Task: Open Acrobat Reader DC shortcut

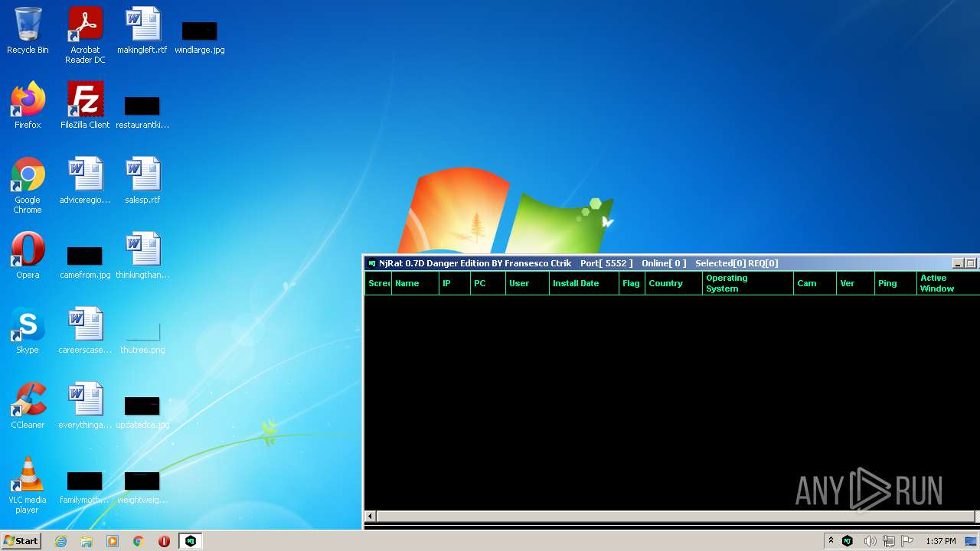Action: point(85,35)
